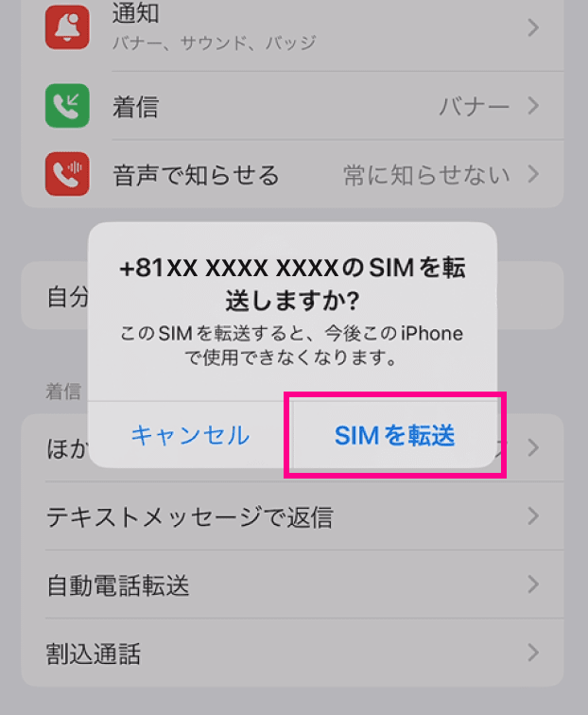Tap the red 通知 bell icon

(x=67, y=27)
